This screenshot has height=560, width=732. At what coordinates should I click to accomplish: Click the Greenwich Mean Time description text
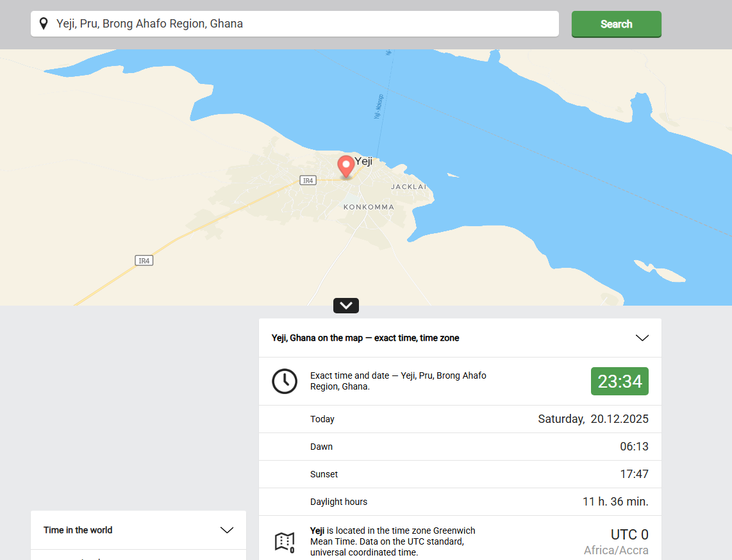coord(393,541)
